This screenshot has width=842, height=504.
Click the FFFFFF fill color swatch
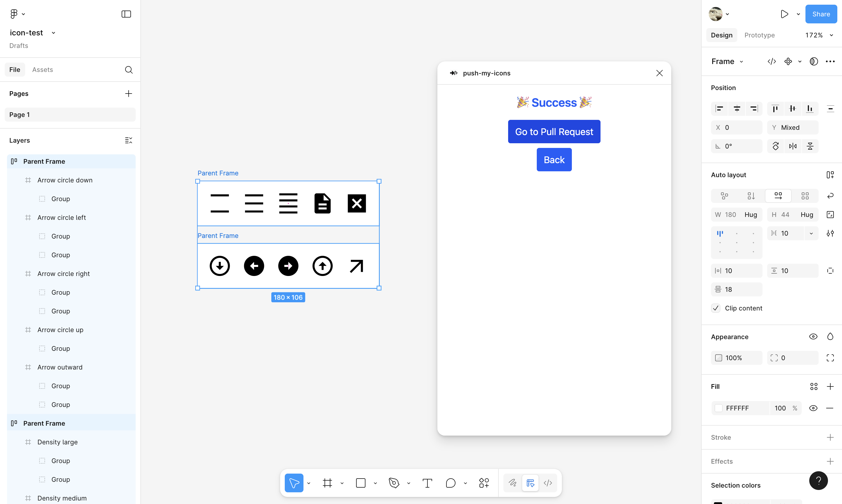tap(718, 408)
